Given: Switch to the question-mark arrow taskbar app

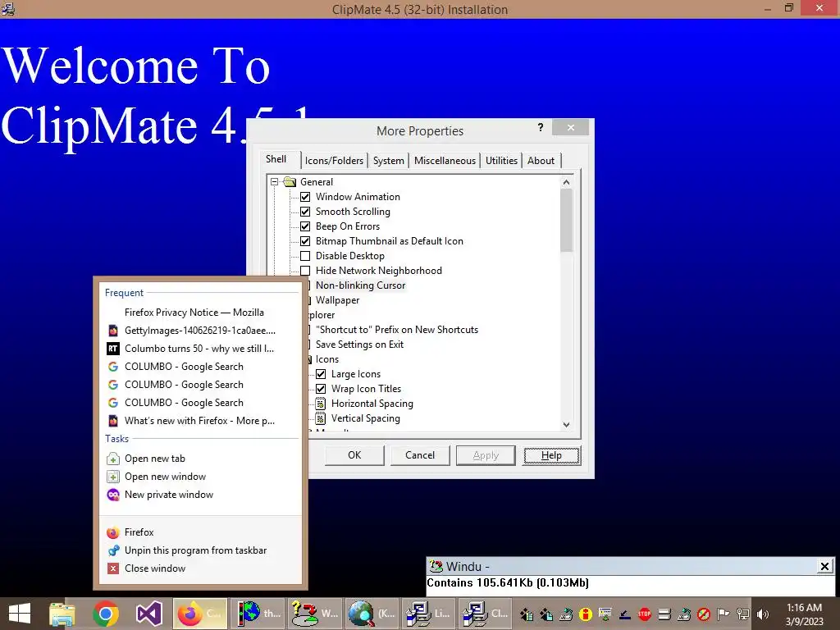Looking at the screenshot, I should tap(314, 614).
